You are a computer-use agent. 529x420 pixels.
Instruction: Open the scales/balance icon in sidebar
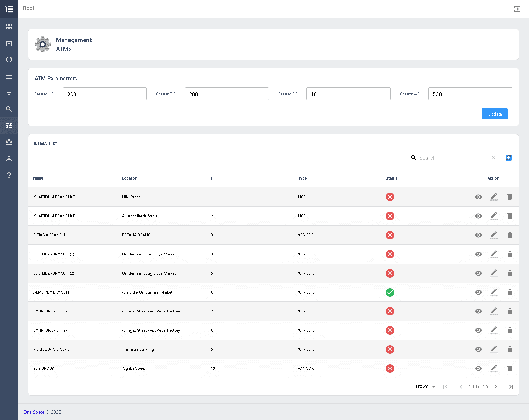coord(9,142)
